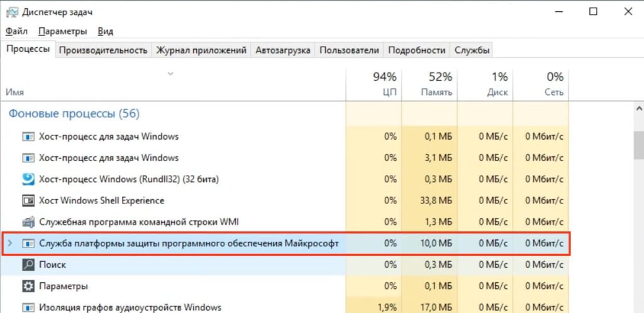Click icon of Изоляция графов аудиоустройств Windows
Image resolution: width=644 pixels, height=313 pixels.
(28, 307)
